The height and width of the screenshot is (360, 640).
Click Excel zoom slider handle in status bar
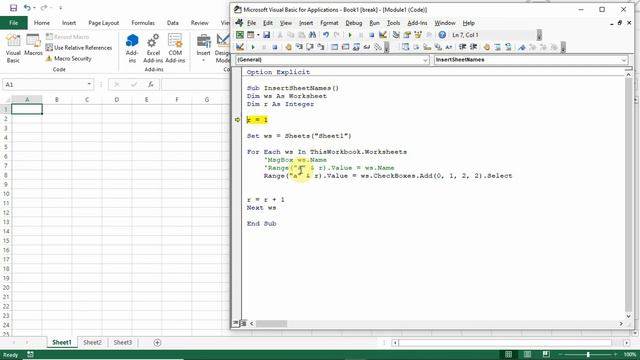click(x=588, y=354)
